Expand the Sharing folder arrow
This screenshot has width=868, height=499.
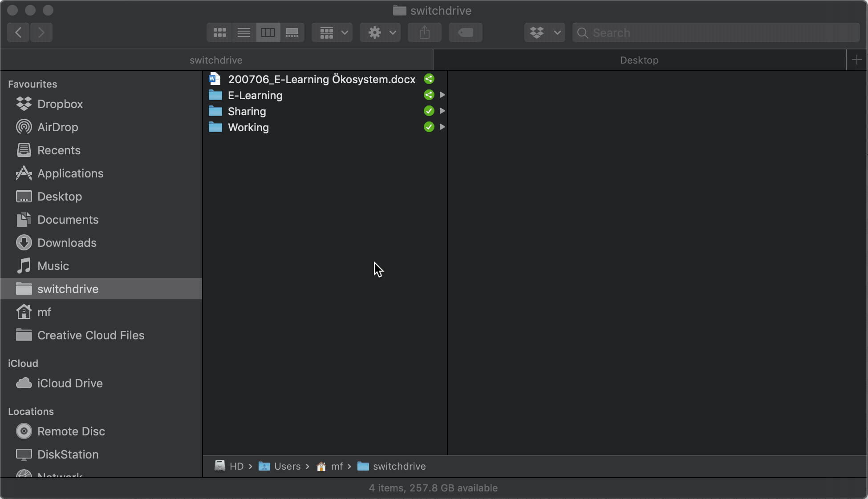442,111
